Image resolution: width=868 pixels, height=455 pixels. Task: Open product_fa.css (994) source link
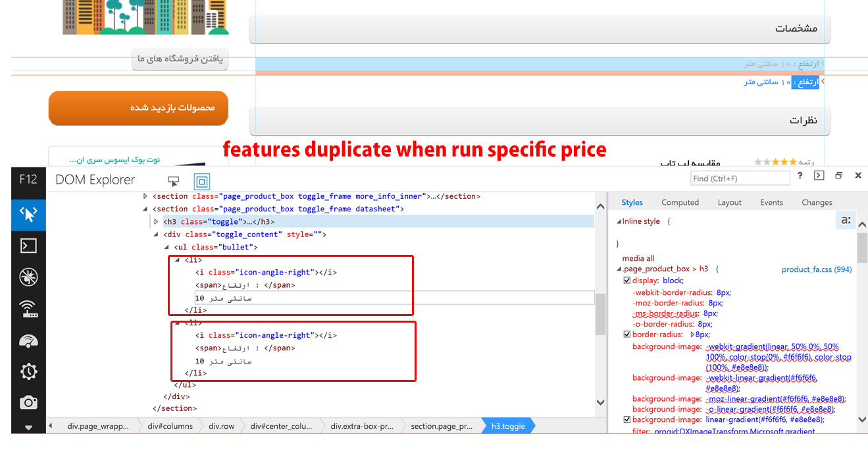(816, 269)
